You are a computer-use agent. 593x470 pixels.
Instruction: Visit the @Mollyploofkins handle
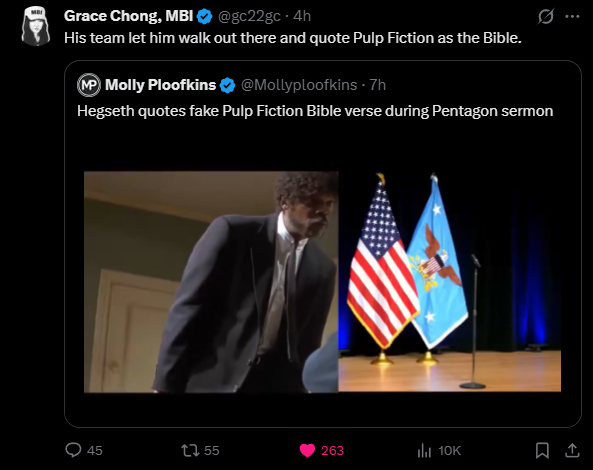(299, 85)
